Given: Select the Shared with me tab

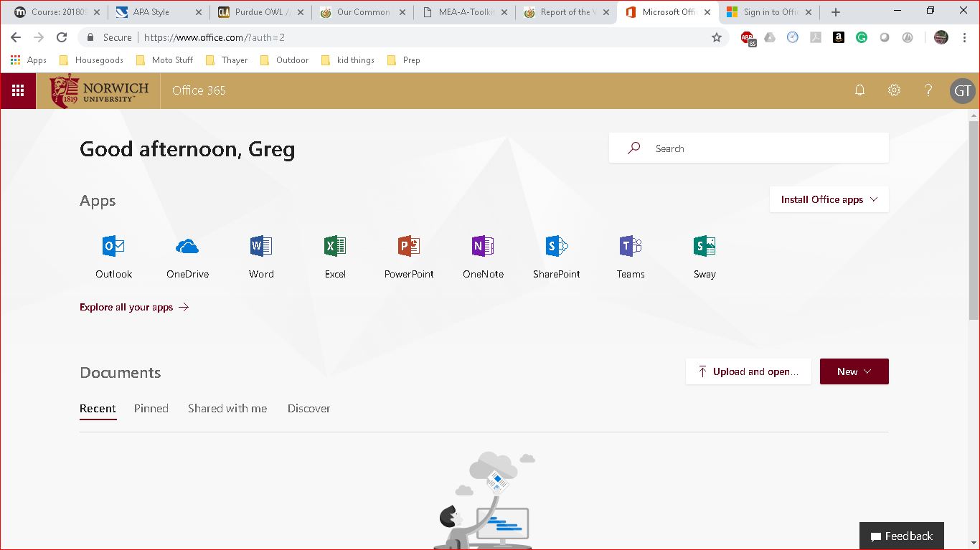Looking at the screenshot, I should [x=227, y=409].
